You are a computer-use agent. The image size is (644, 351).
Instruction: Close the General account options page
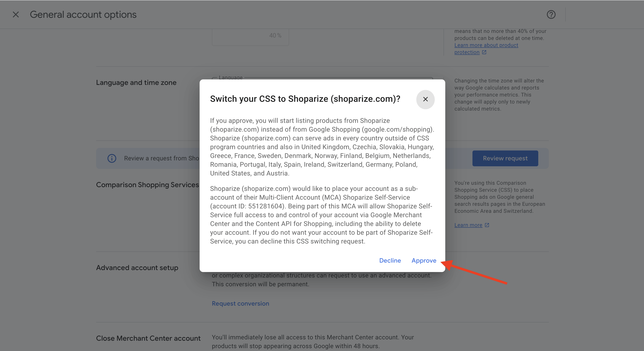pyautogui.click(x=16, y=14)
